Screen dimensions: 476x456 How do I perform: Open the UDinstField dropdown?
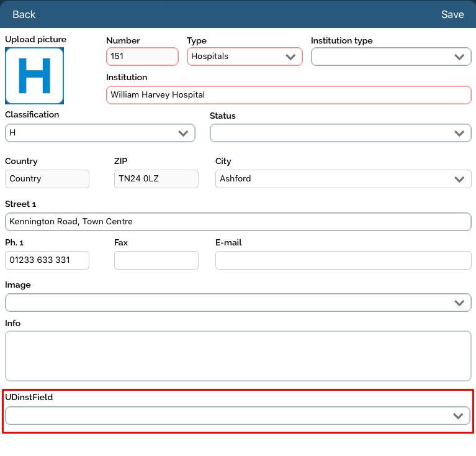(238, 416)
